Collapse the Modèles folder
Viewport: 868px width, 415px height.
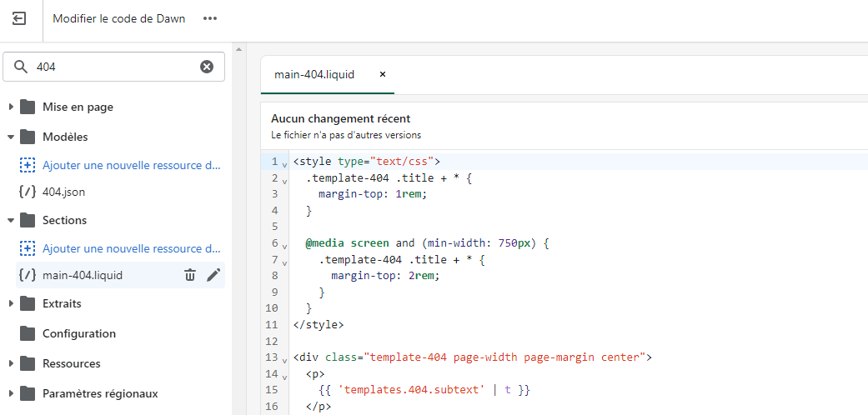pos(11,137)
